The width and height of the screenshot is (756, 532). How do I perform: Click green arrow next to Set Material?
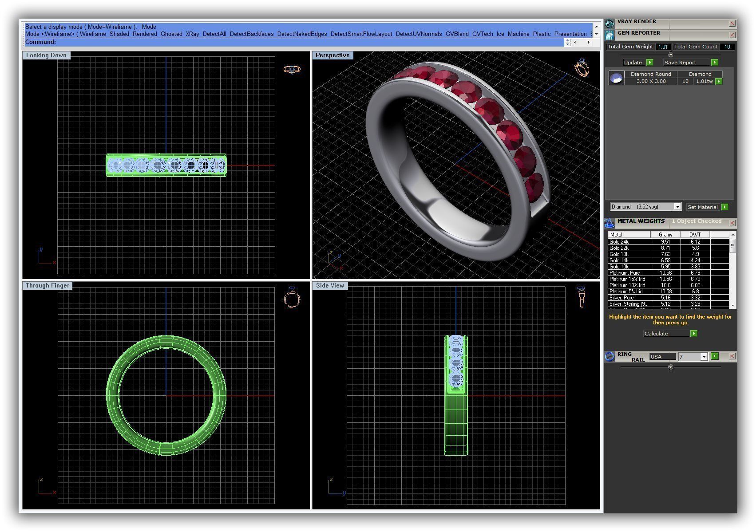point(725,207)
